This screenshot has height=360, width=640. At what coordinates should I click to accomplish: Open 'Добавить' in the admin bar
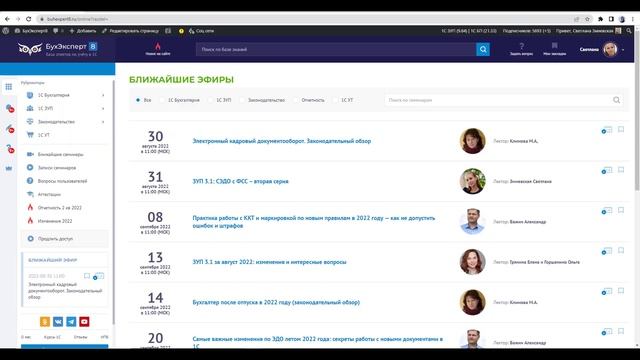tap(83, 31)
